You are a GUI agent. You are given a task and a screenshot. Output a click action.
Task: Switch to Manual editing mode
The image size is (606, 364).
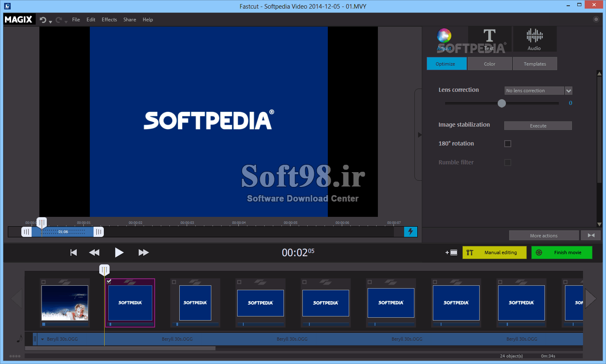(494, 253)
